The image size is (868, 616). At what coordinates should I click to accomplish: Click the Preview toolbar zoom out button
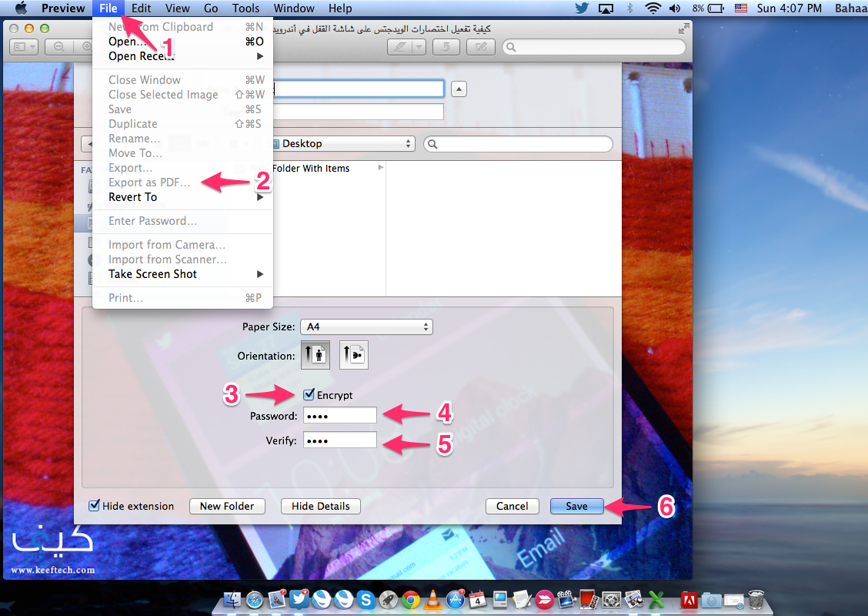click(59, 47)
